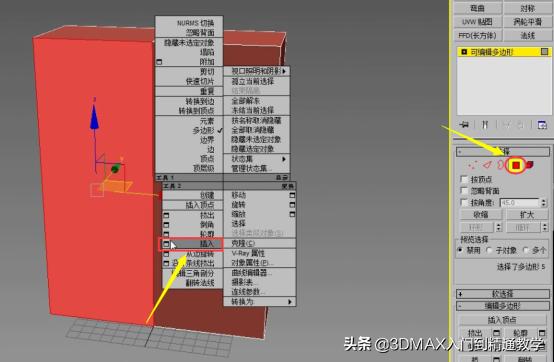Enable 忽略背面 checkbox in Selection rollout
Screen dimensions: 554x362
(464, 191)
